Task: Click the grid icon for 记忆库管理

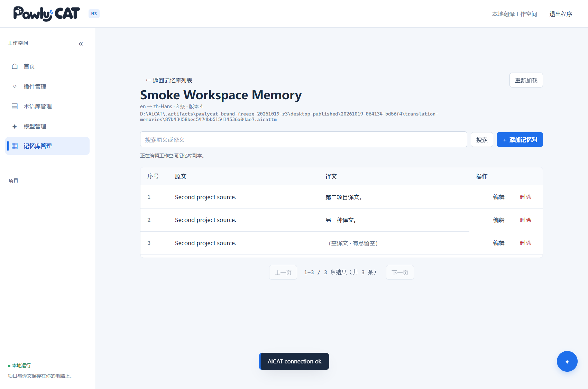Action: 15,146
